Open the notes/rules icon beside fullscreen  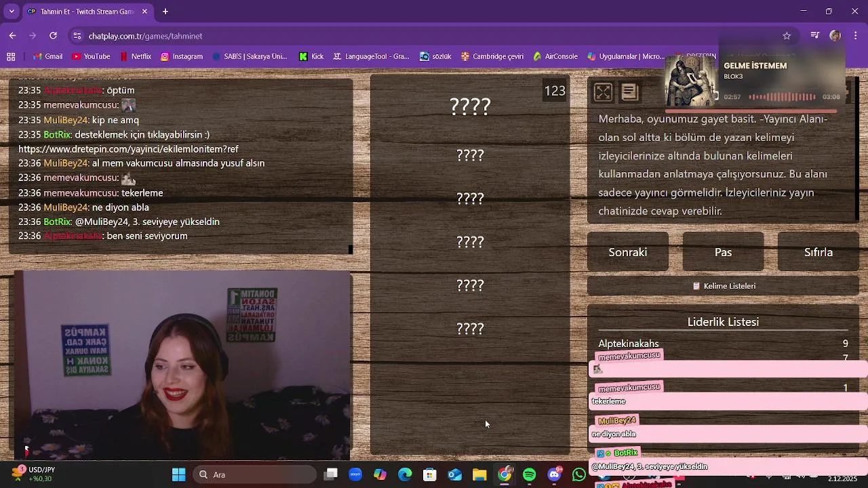[x=629, y=92]
